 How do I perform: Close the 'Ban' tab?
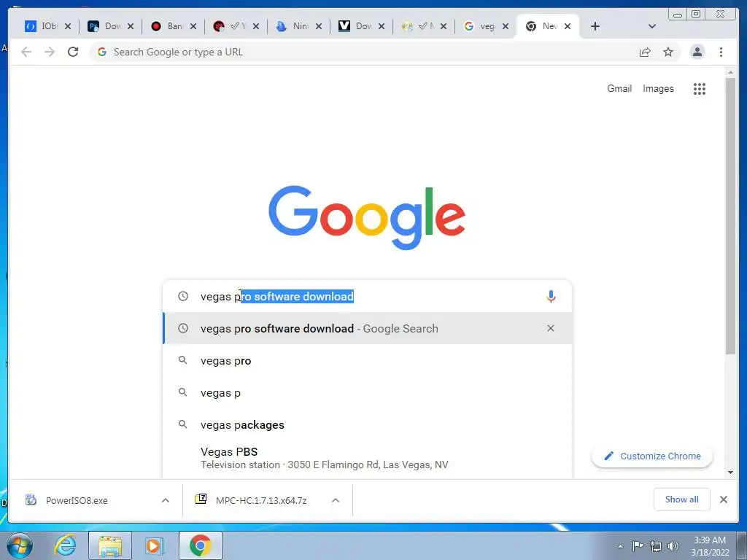193,26
